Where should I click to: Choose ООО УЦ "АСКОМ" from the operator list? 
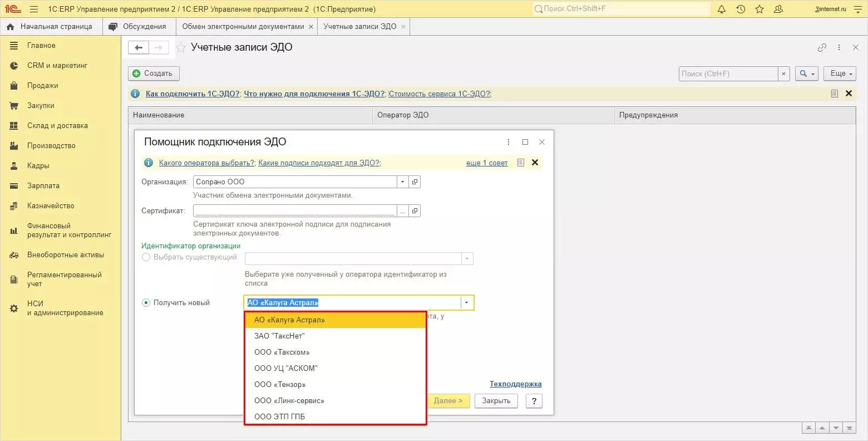[336, 369]
